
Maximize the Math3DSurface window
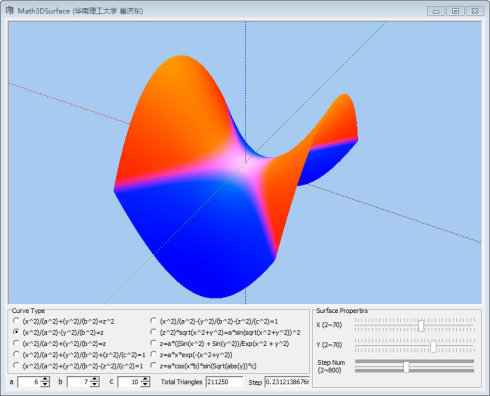pos(455,11)
